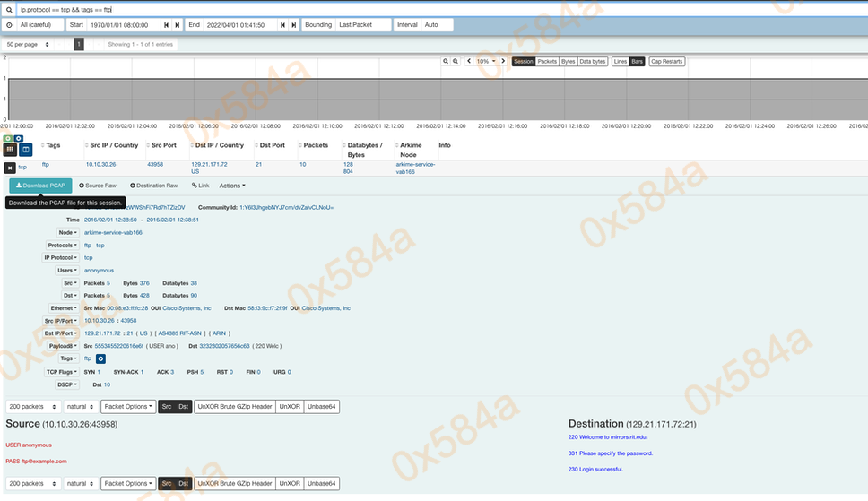Open the Source Raw view
Screen dimensions: 868x501
pyautogui.click(x=98, y=186)
